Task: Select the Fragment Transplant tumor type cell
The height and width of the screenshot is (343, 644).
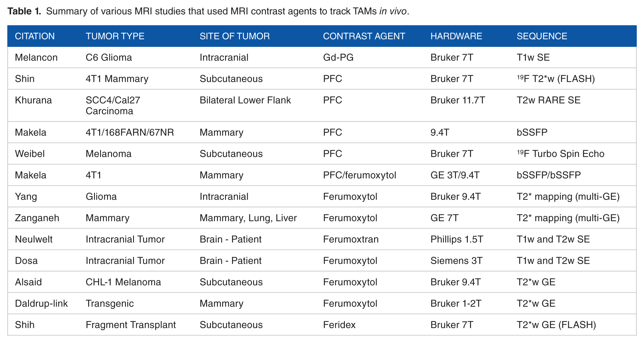Action: pyautogui.click(x=131, y=325)
